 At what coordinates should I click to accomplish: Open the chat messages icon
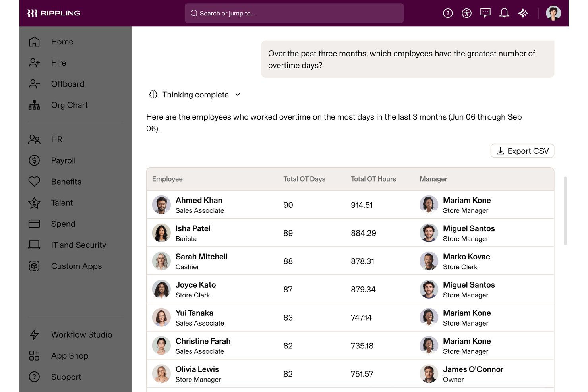coord(485,13)
